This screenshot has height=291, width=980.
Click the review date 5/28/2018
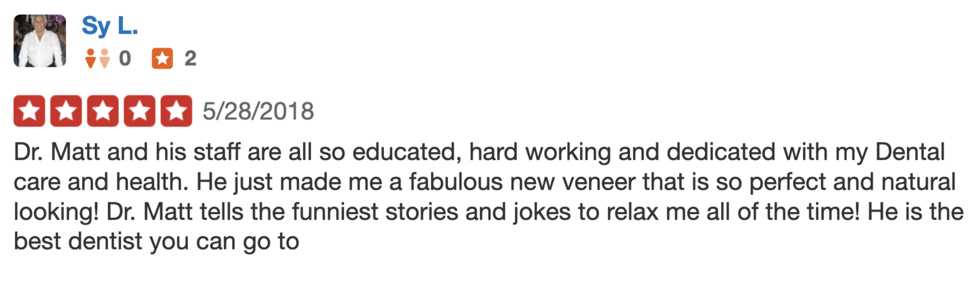(x=258, y=111)
